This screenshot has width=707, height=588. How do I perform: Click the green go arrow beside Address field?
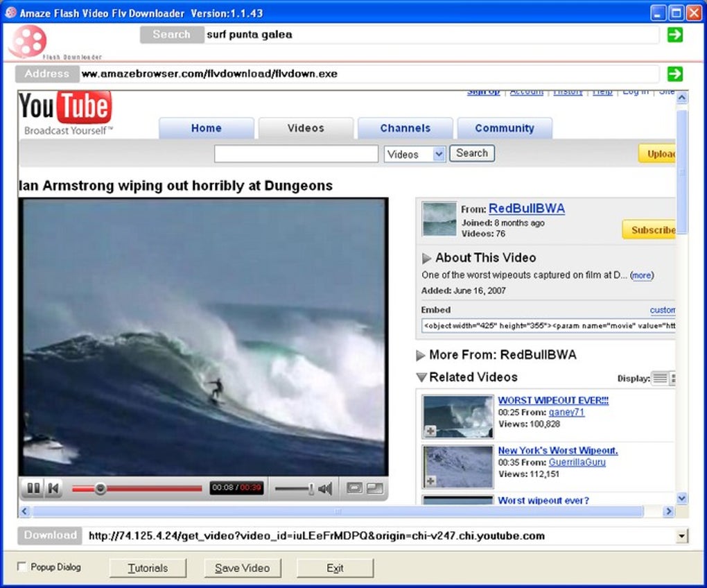pyautogui.click(x=674, y=74)
